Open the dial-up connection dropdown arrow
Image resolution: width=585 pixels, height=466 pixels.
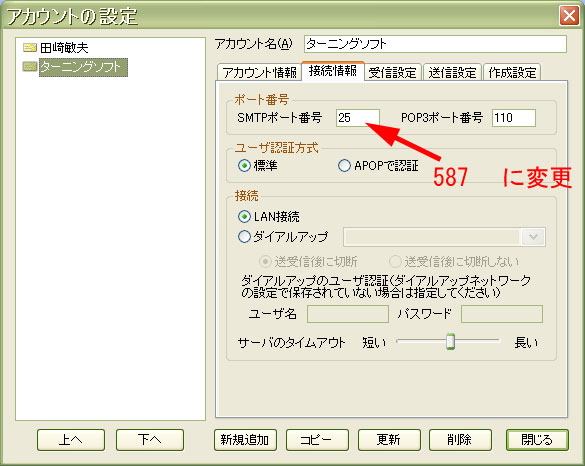pyautogui.click(x=533, y=237)
